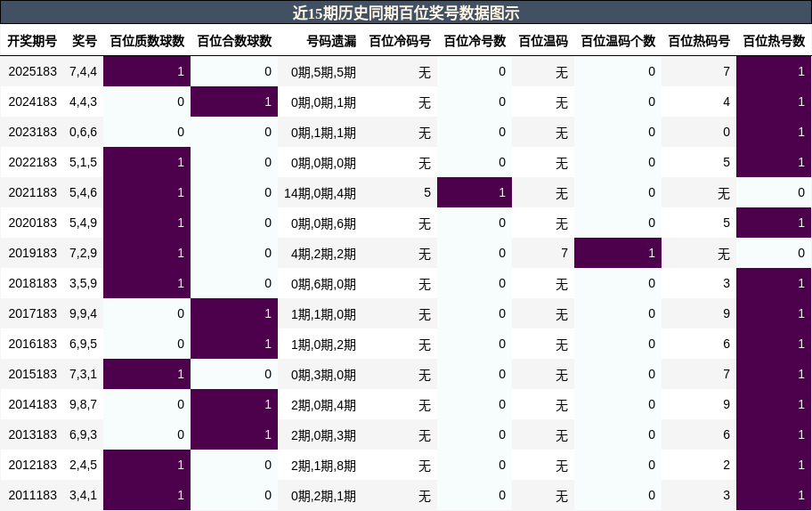This screenshot has height=511, width=812.
Task: Click omission value 1期,0期,2期
Action: pyautogui.click(x=324, y=345)
